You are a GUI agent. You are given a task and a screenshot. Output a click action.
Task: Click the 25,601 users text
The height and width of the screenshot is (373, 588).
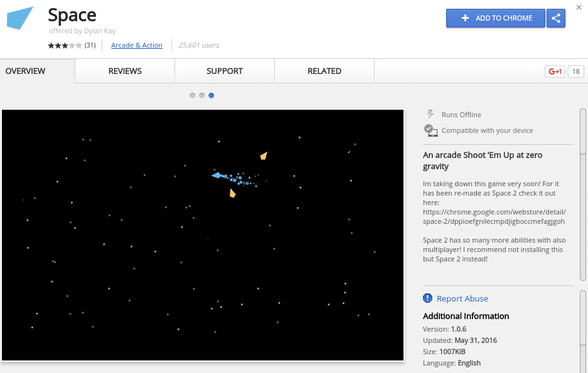click(x=199, y=45)
